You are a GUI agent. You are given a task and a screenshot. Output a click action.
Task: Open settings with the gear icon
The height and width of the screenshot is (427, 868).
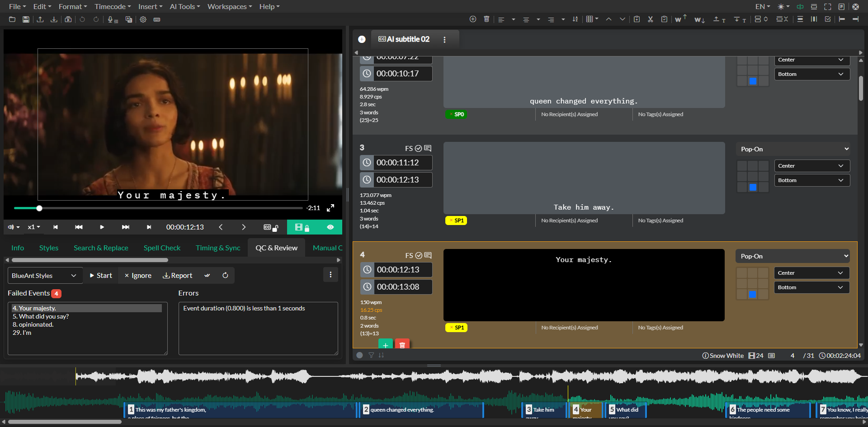tap(143, 19)
